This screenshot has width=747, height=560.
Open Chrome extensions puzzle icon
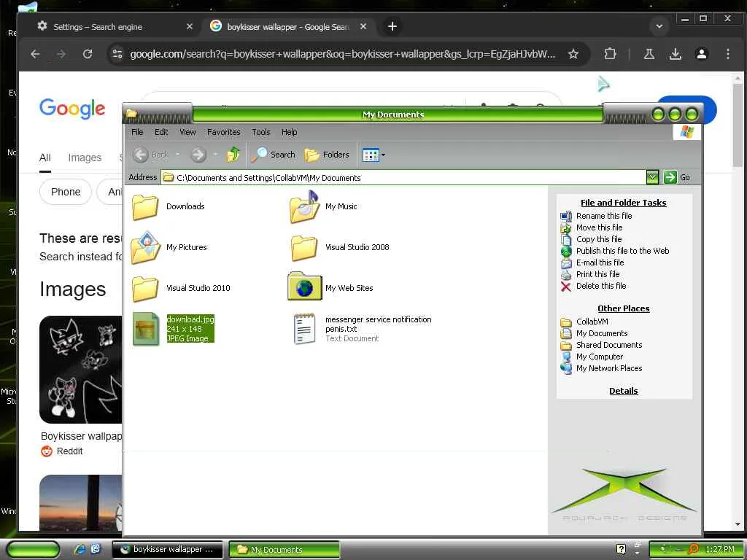[610, 54]
